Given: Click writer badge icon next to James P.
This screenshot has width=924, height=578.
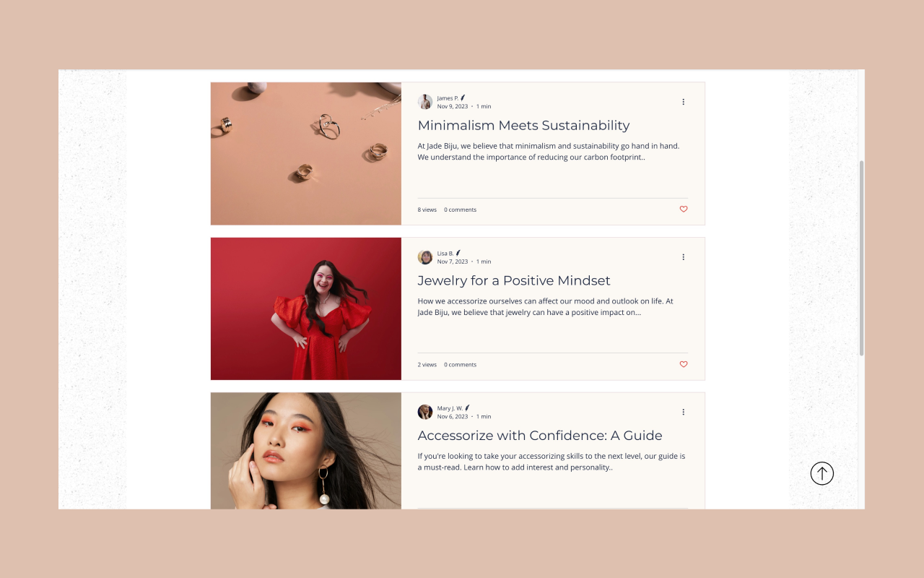Looking at the screenshot, I should [x=463, y=98].
